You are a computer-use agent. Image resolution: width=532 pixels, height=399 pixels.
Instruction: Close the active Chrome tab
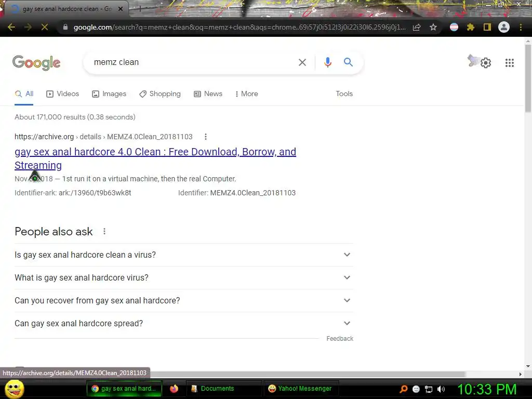point(121,9)
